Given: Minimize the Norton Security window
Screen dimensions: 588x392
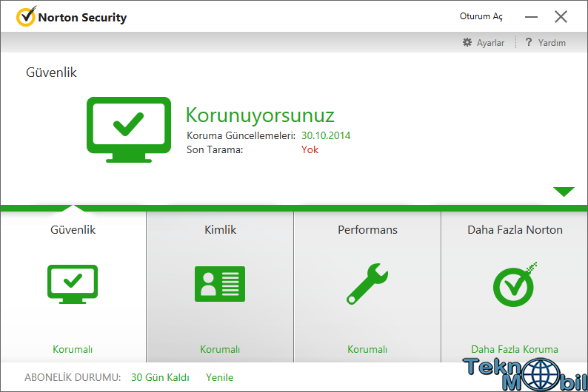Looking at the screenshot, I should click(x=531, y=17).
